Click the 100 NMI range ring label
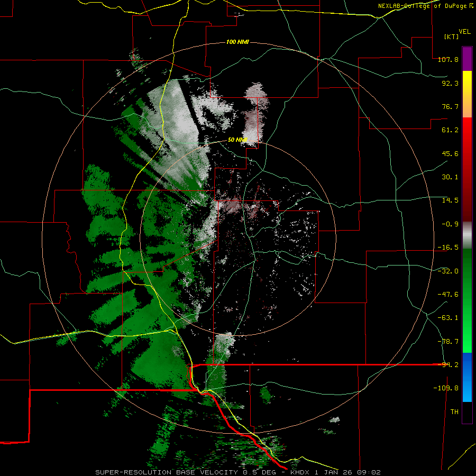Image resolution: width=476 pixels, height=476 pixels. pyautogui.click(x=237, y=42)
